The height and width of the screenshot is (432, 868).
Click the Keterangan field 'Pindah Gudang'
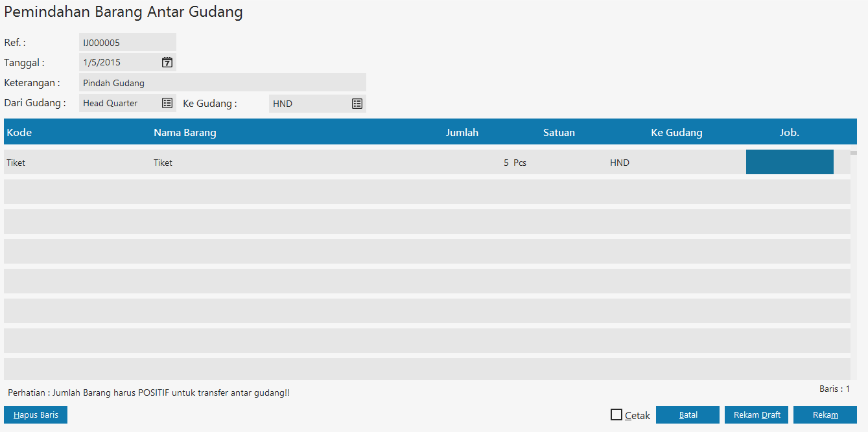point(222,83)
